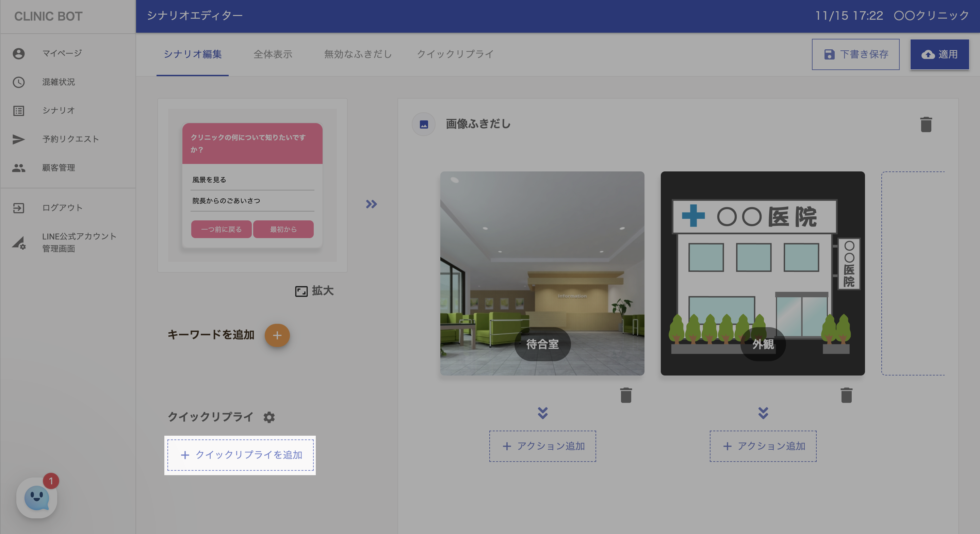Switch to 全体表示 tab
This screenshot has height=534, width=980.
point(273,54)
